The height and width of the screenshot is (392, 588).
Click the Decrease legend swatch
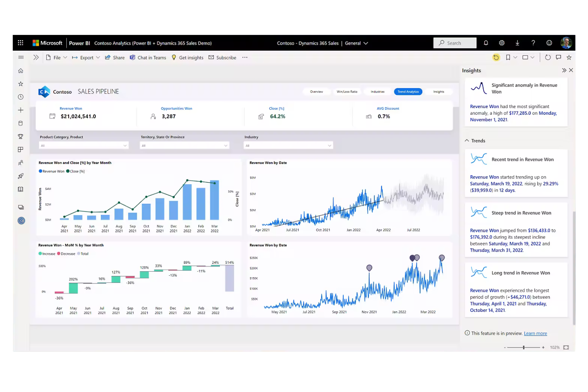point(59,253)
